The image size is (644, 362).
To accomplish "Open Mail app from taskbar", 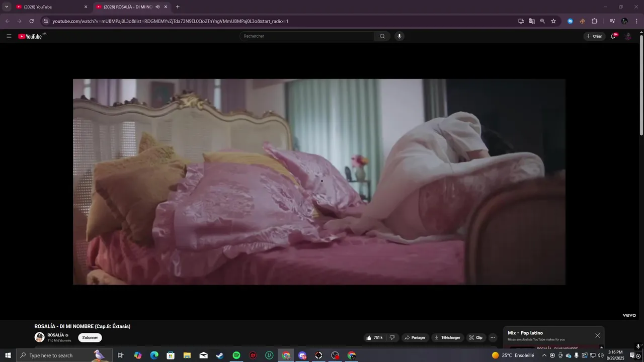I will tap(203, 355).
